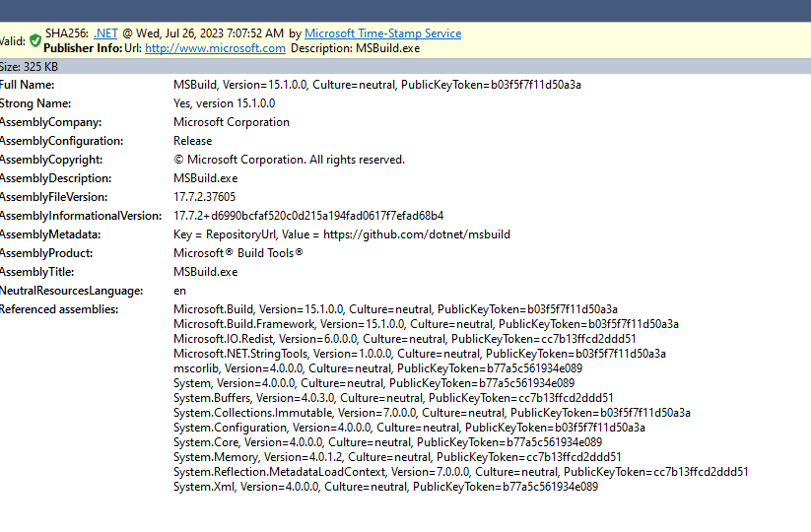Click the Microsoft.IO.Redist reference line

(404, 339)
